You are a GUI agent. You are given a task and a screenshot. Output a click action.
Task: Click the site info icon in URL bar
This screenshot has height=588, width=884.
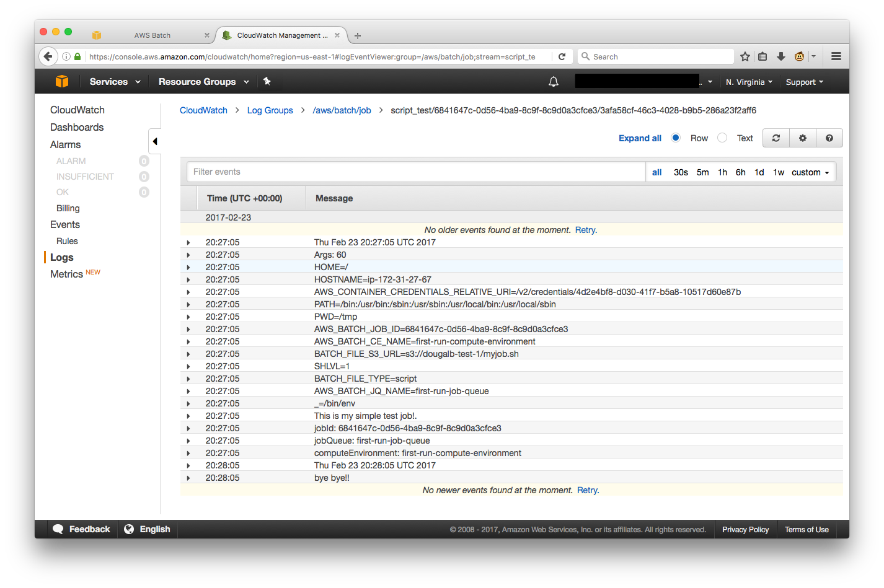66,56
